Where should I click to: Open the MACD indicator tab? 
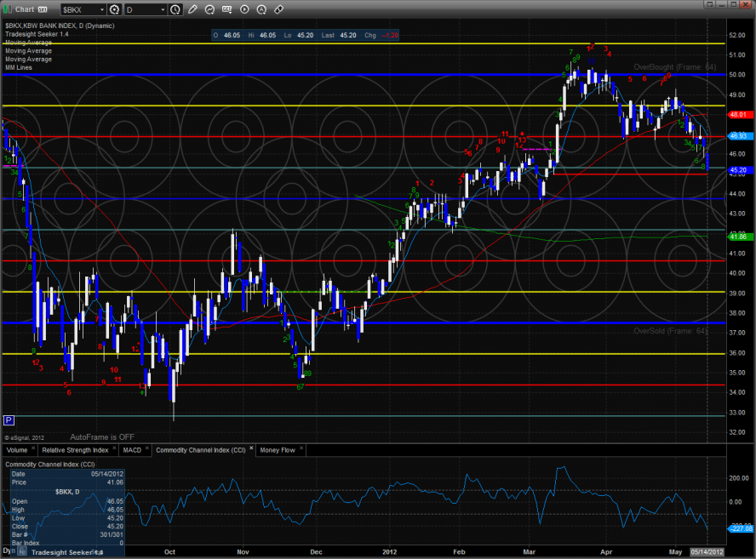tap(132, 449)
